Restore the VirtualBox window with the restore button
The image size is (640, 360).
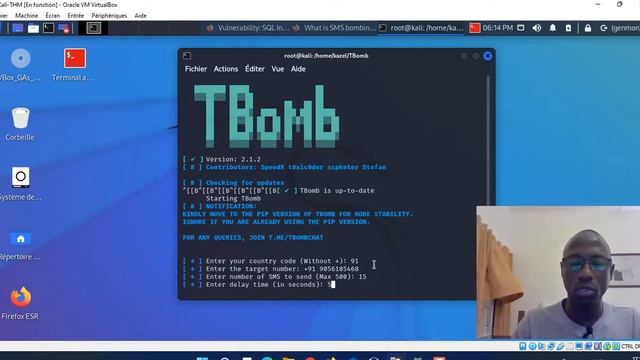(619, 4)
